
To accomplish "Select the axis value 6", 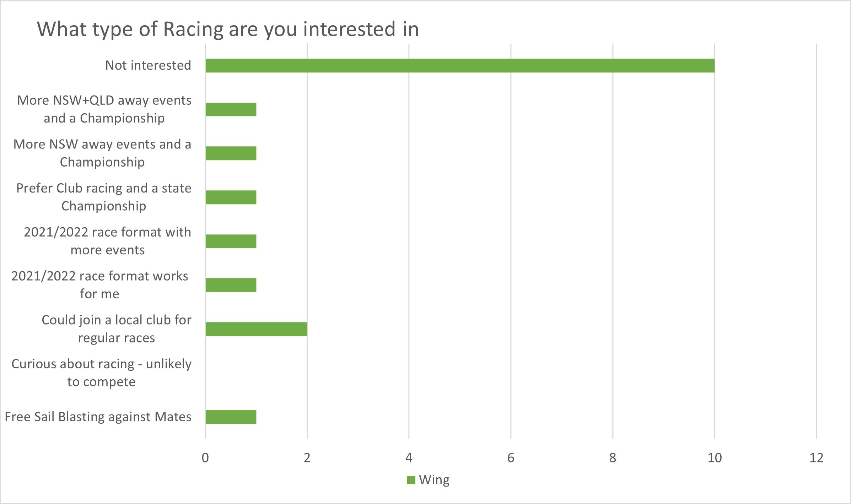I will click(511, 458).
